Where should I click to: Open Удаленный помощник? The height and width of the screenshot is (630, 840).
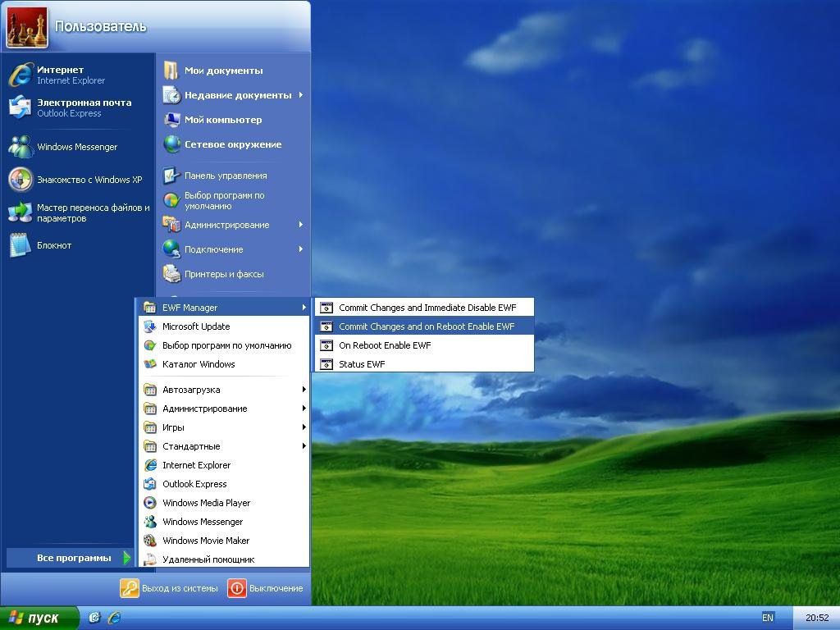(224, 559)
